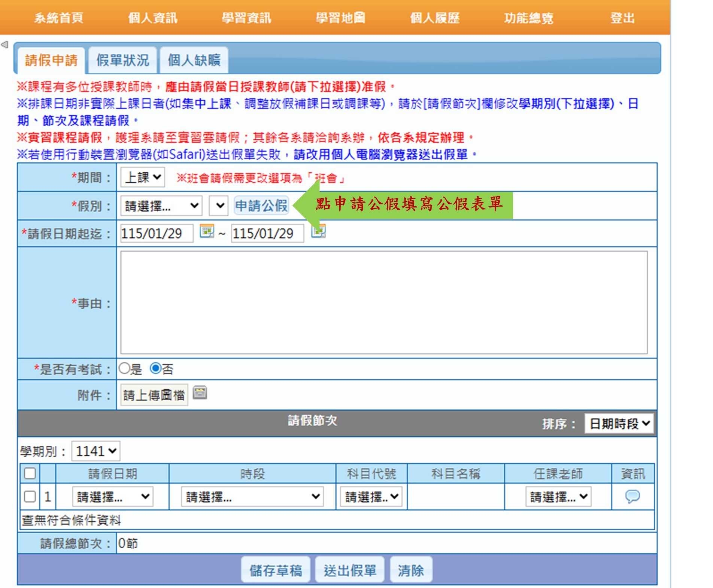The height and width of the screenshot is (588, 713).
Task: Click the speech bubble info icon
Action: click(x=632, y=497)
